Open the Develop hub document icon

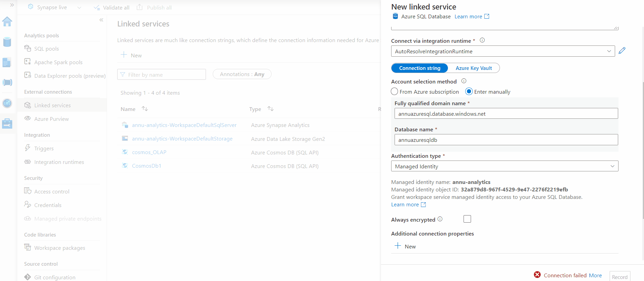(7, 62)
